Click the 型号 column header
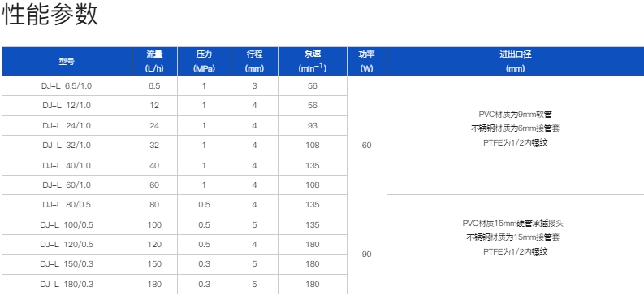Viewport: 644px width, 296px height. click(x=67, y=62)
